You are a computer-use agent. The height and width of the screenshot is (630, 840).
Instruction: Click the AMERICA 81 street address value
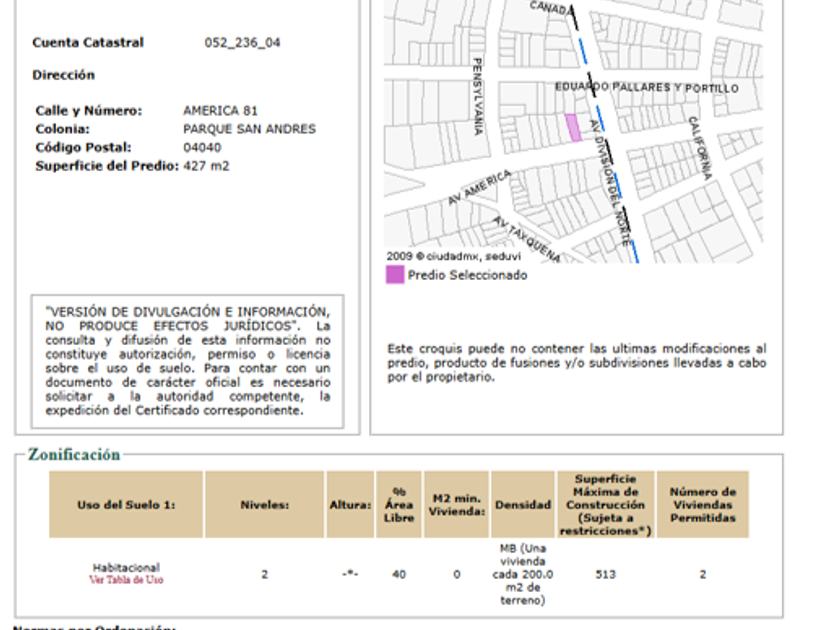tap(220, 111)
